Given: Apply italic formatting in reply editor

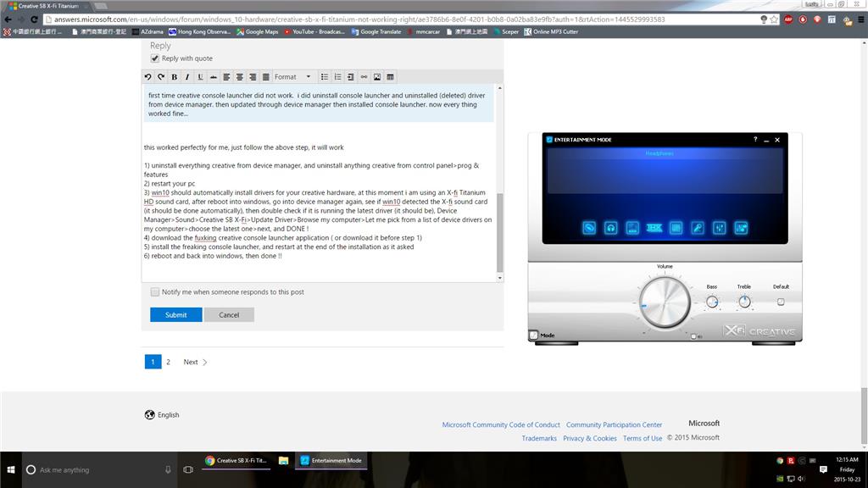Looking at the screenshot, I should (x=187, y=77).
